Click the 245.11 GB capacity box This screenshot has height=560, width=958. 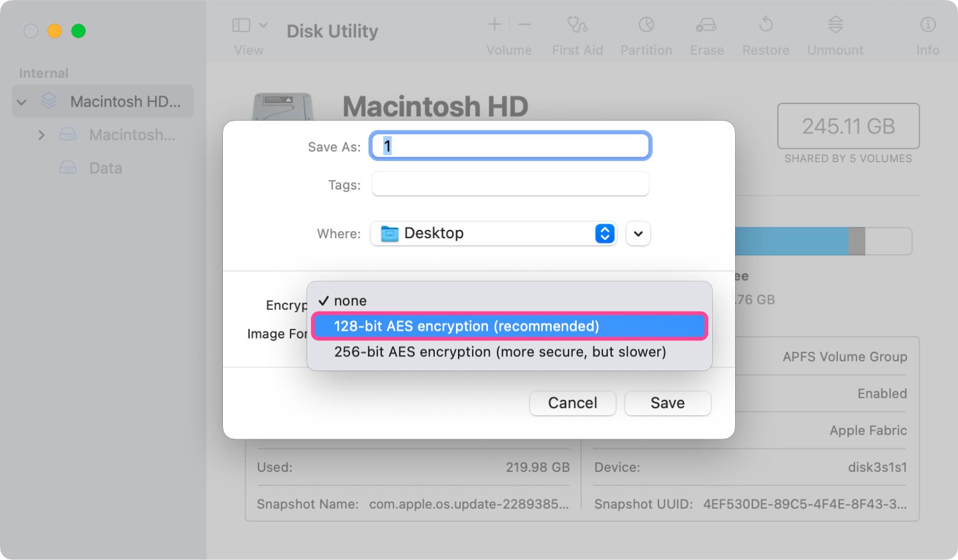(848, 126)
